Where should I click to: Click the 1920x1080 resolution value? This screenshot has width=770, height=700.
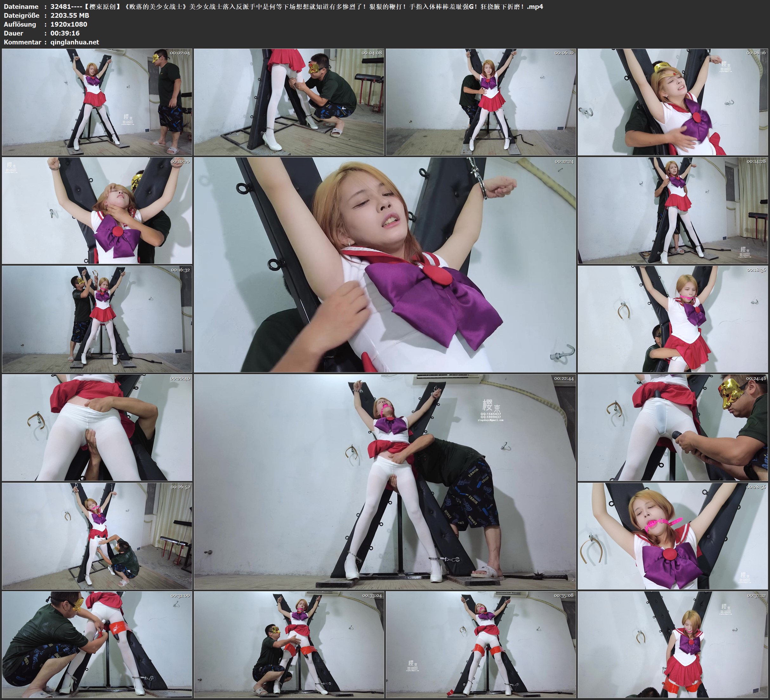click(x=69, y=24)
